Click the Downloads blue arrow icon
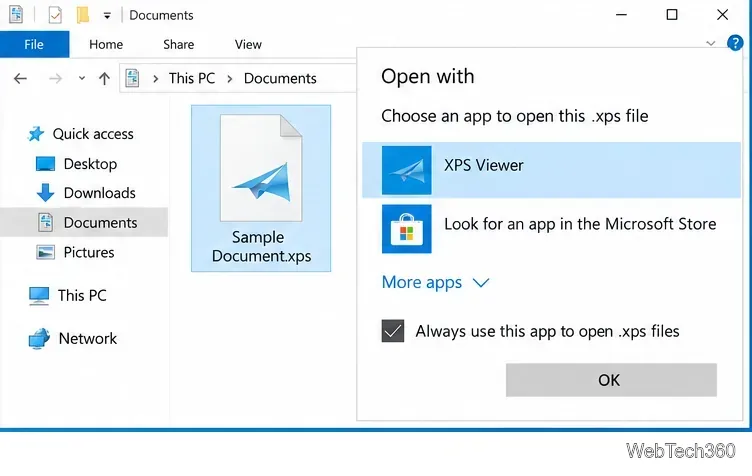This screenshot has height=476, width=752. pyautogui.click(x=45, y=193)
